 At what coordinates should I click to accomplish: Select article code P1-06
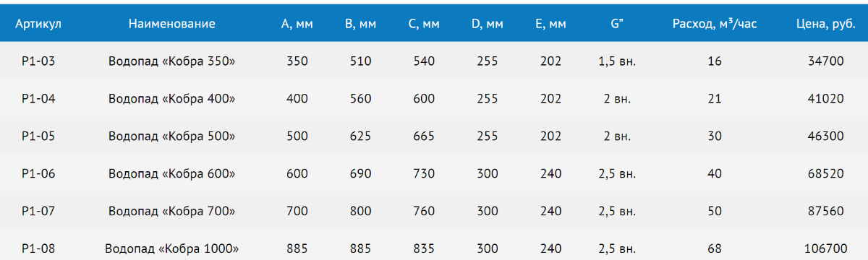pyautogui.click(x=38, y=174)
